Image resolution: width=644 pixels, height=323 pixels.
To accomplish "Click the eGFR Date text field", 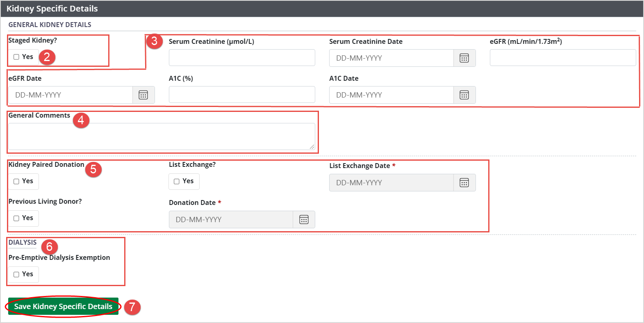I will tap(71, 95).
